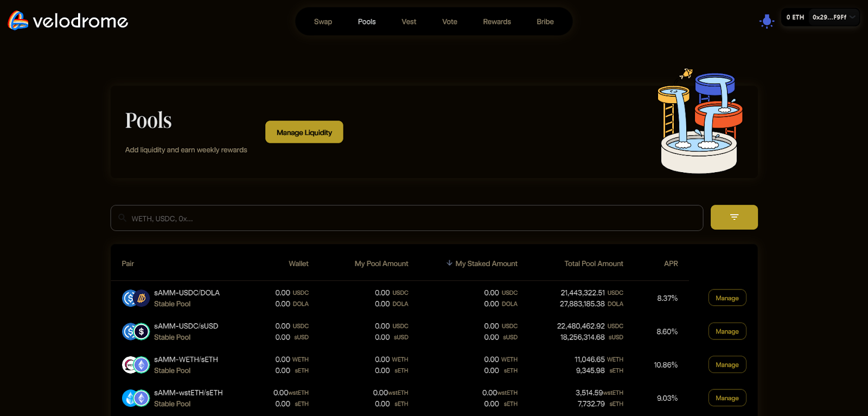Click the sAMM-USDC/DOLA token pair icon
This screenshot has width=868, height=416.
coord(136,298)
